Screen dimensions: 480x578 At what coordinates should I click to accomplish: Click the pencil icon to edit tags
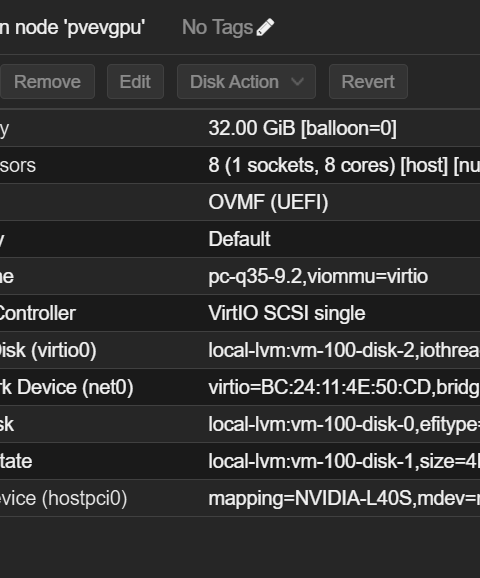pyautogui.click(x=265, y=27)
